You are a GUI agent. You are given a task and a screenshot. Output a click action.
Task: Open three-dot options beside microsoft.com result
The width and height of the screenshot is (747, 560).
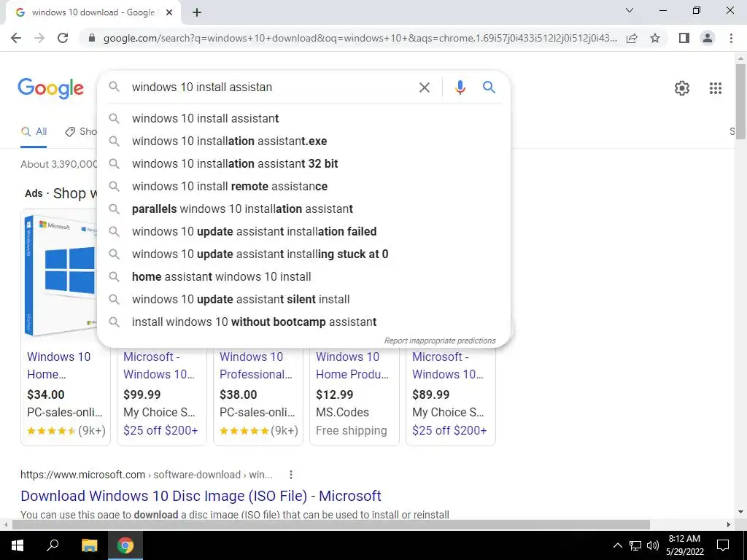(x=290, y=475)
